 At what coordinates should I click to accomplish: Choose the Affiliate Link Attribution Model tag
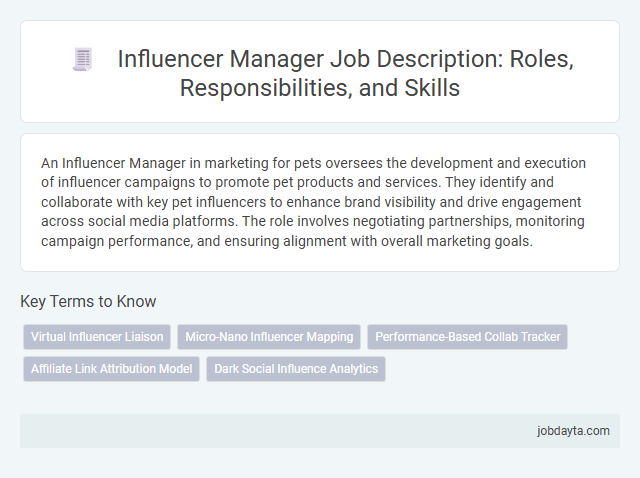[111, 369]
